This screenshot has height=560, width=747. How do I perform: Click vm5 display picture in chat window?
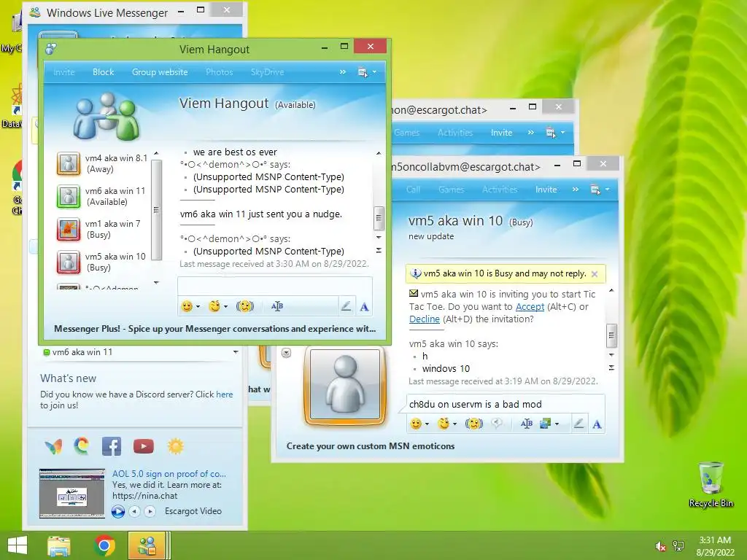pos(345,385)
